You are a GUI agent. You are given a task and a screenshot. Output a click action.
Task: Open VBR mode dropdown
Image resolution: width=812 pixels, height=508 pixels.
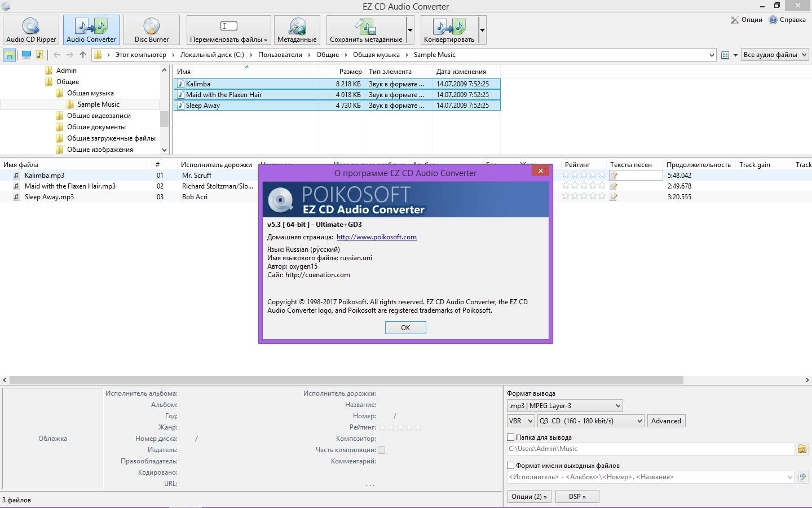(520, 421)
